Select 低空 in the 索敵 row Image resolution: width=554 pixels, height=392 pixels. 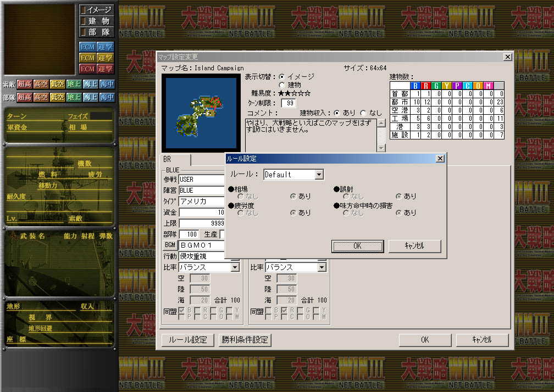tap(57, 84)
